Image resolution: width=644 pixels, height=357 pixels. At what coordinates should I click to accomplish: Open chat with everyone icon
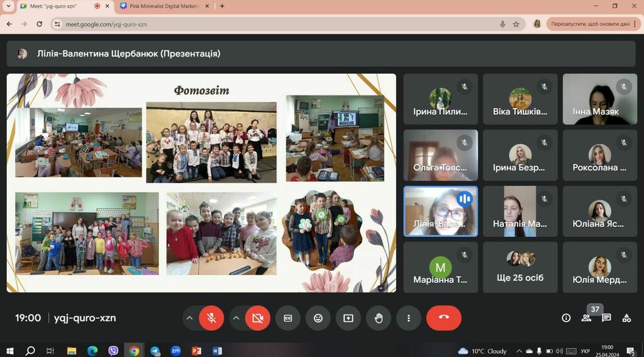click(x=606, y=318)
